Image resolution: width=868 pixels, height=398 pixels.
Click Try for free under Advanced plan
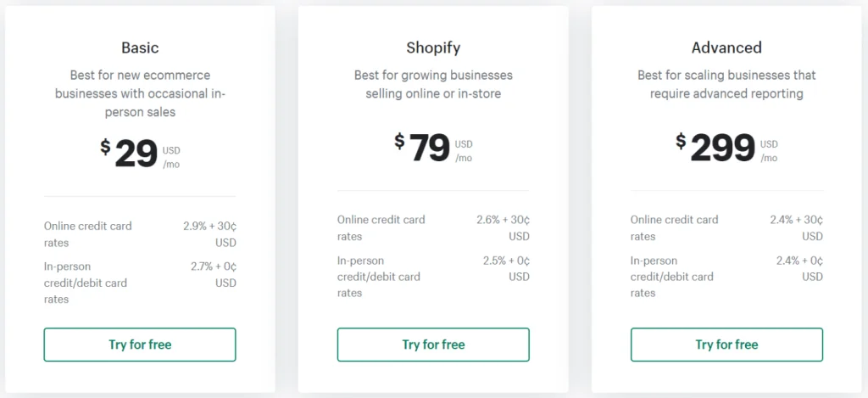click(x=726, y=345)
